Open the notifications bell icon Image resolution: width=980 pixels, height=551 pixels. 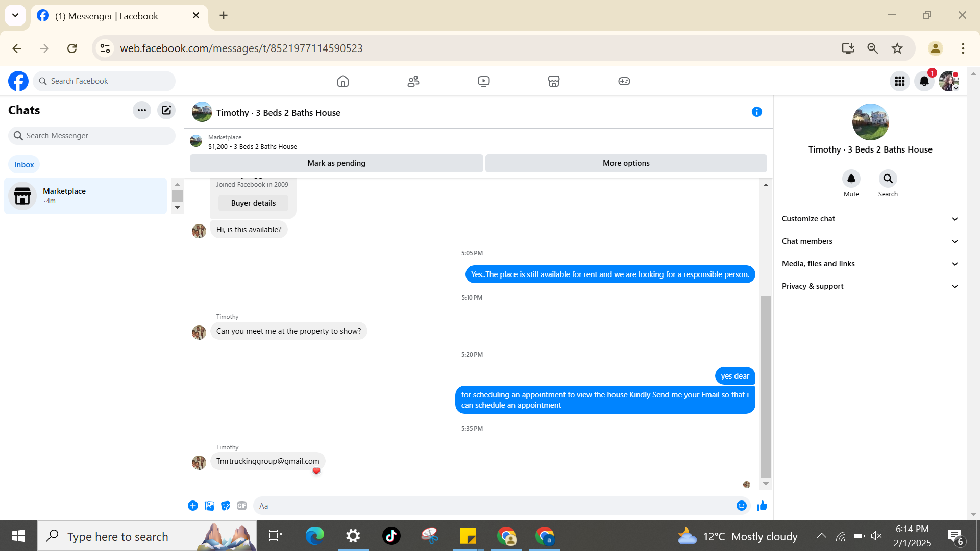924,81
